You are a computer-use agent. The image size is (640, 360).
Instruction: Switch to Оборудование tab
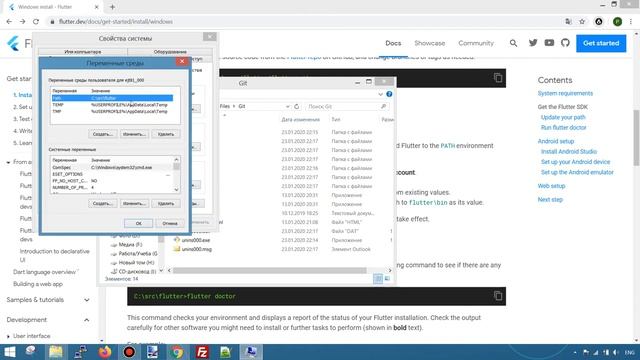coord(170,52)
